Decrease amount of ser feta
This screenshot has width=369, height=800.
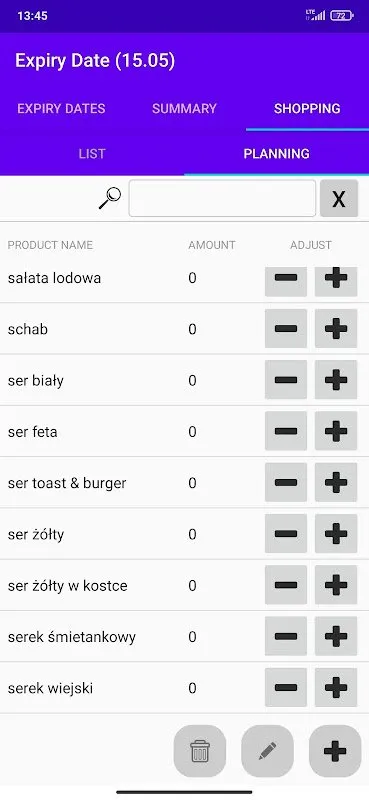click(286, 431)
